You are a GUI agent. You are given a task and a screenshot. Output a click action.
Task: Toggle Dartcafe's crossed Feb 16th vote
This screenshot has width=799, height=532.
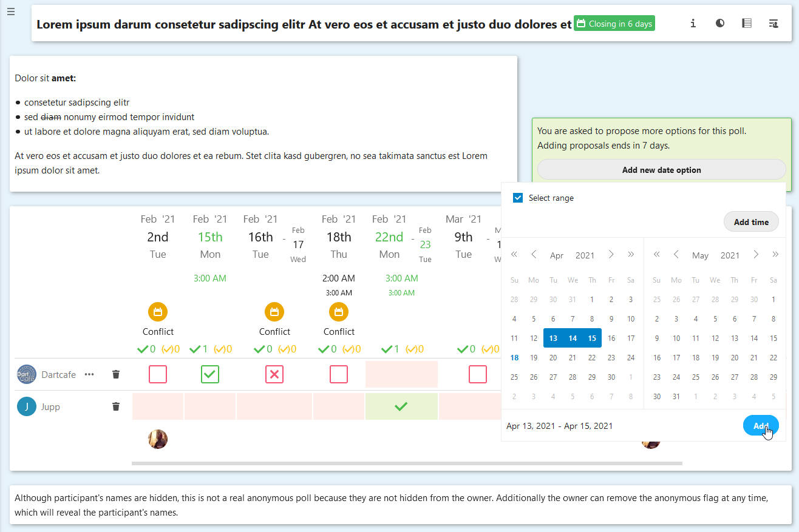click(274, 374)
